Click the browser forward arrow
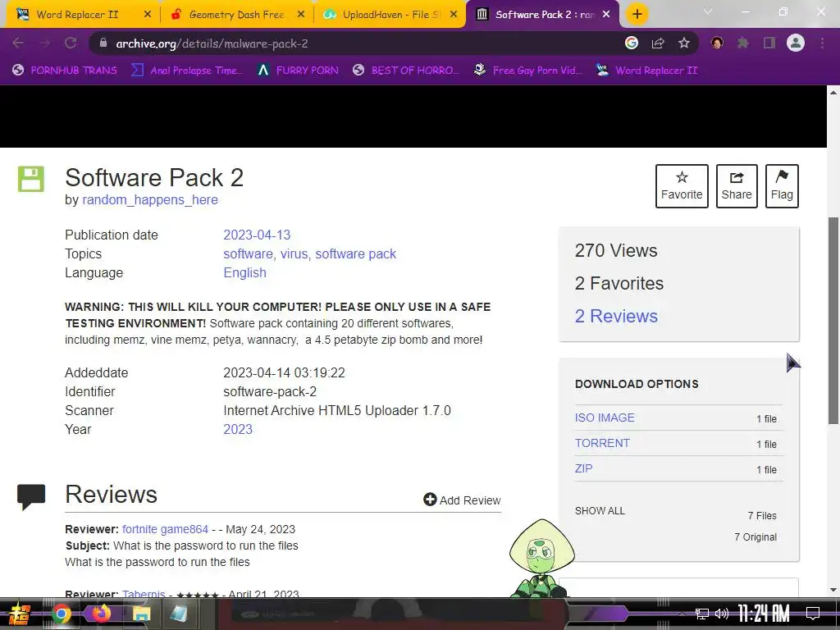Viewport: 840px width, 630px height. [44, 43]
